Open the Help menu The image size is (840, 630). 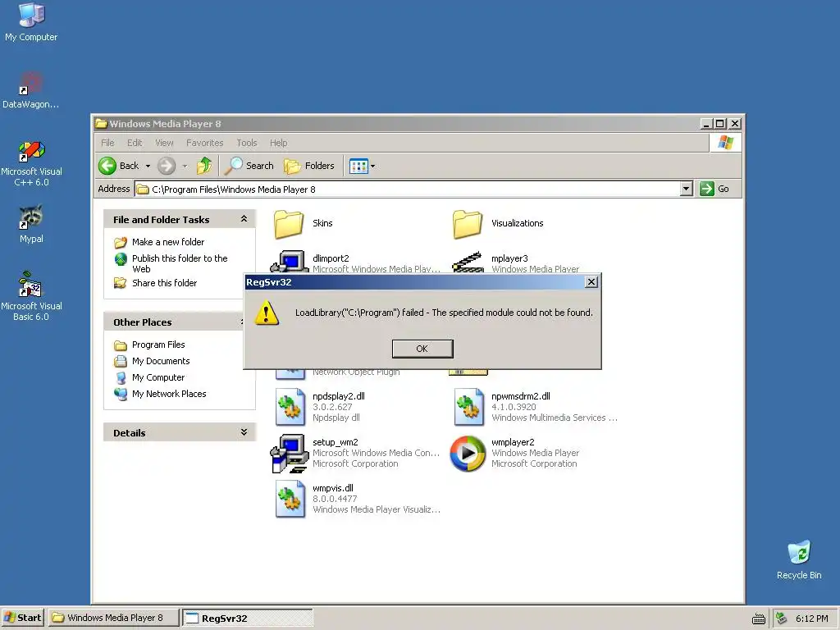278,143
